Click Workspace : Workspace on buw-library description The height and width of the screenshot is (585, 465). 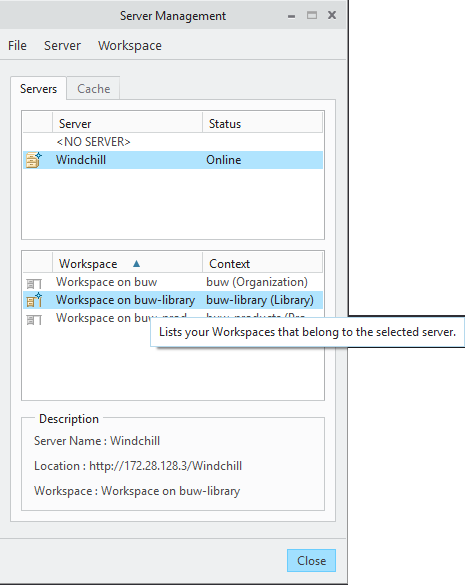137,491
